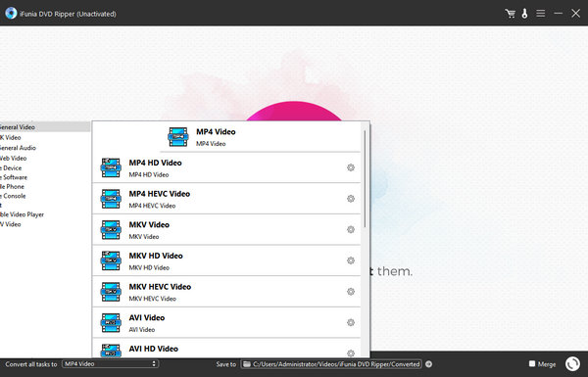Choose the MP4 Video format title
Image resolution: width=588 pixels, height=377 pixels.
coord(216,132)
